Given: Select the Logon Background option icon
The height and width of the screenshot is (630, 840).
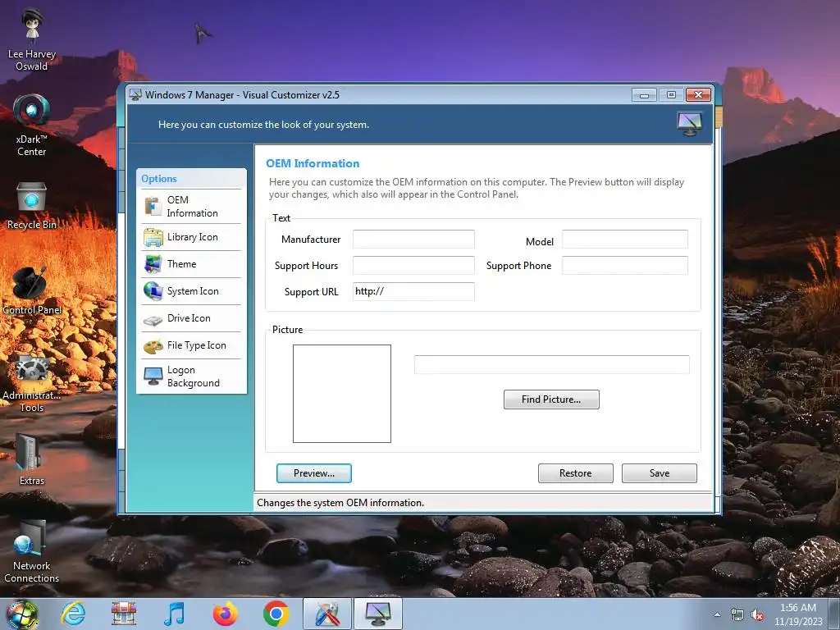Looking at the screenshot, I should tap(153, 377).
